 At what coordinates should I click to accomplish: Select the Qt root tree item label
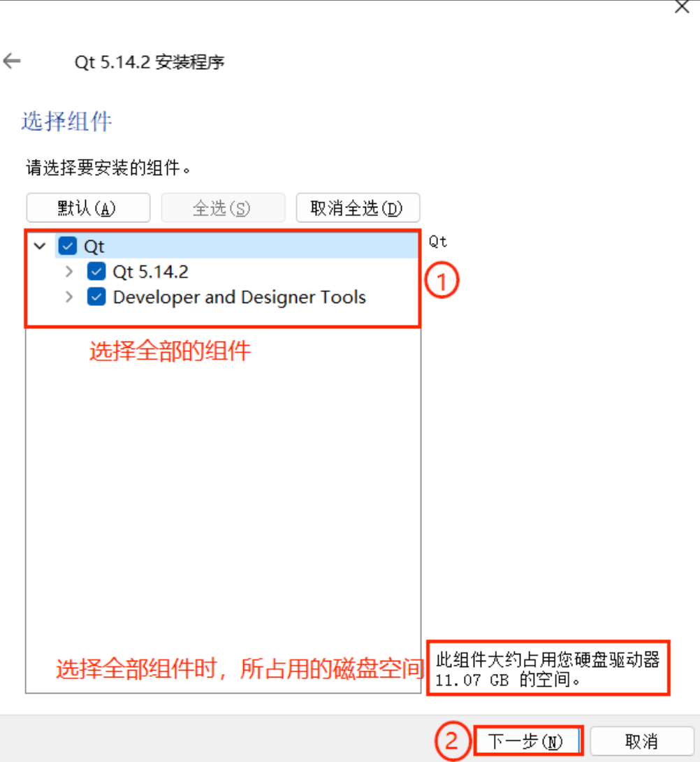pyautogui.click(x=94, y=247)
